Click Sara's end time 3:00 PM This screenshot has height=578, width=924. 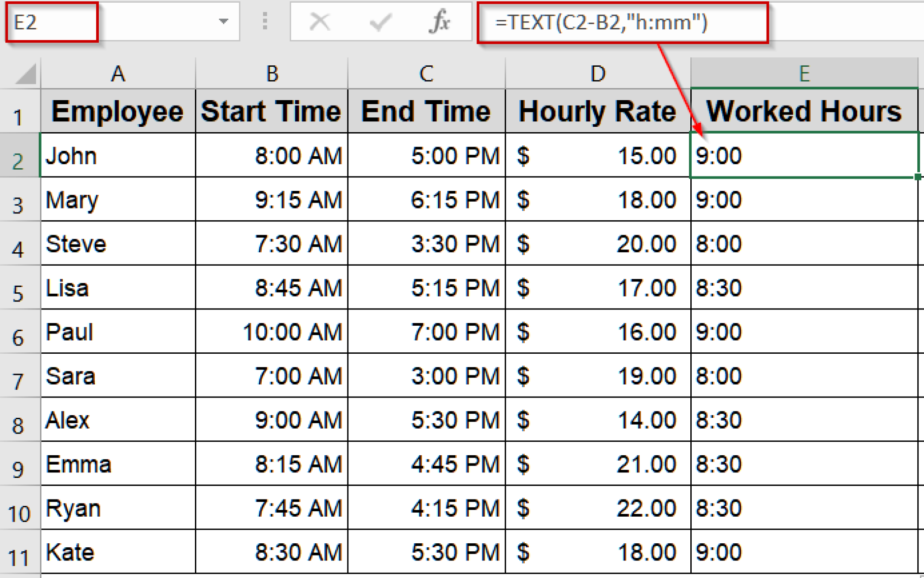coord(426,375)
